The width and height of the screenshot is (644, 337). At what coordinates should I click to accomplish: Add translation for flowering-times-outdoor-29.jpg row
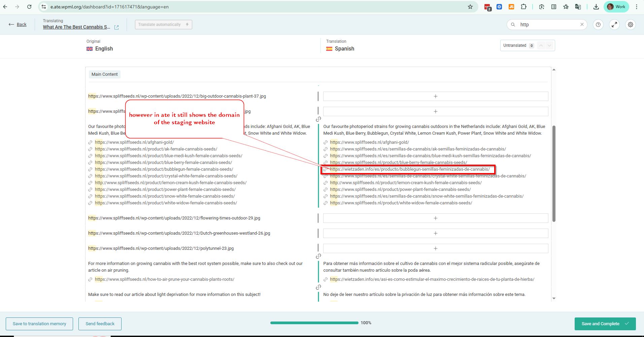(436, 218)
